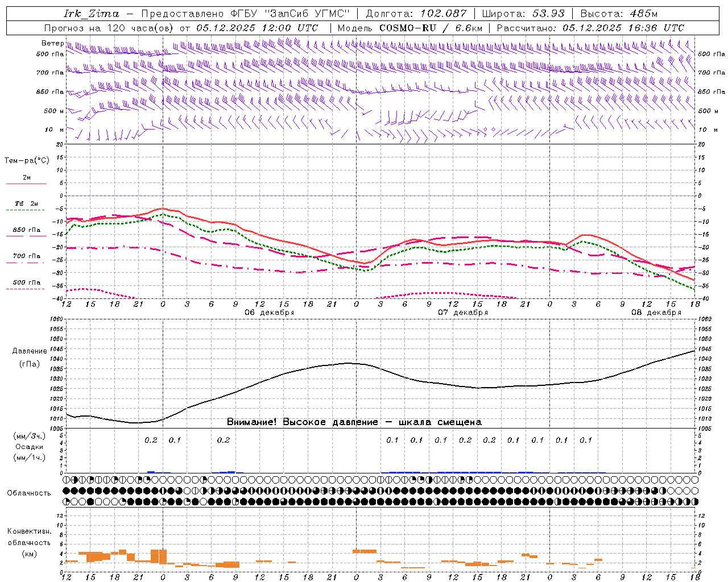
Task: Click the Давление pressure panel label
Action: (30, 351)
